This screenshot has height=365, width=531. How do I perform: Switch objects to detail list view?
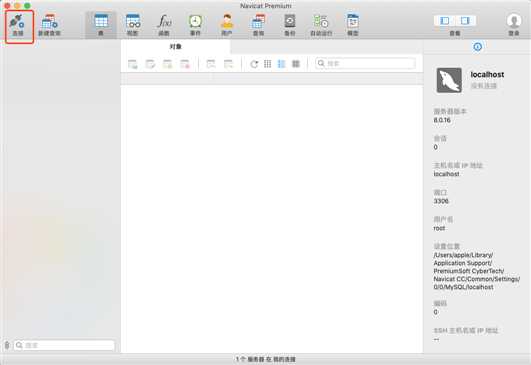[281, 64]
